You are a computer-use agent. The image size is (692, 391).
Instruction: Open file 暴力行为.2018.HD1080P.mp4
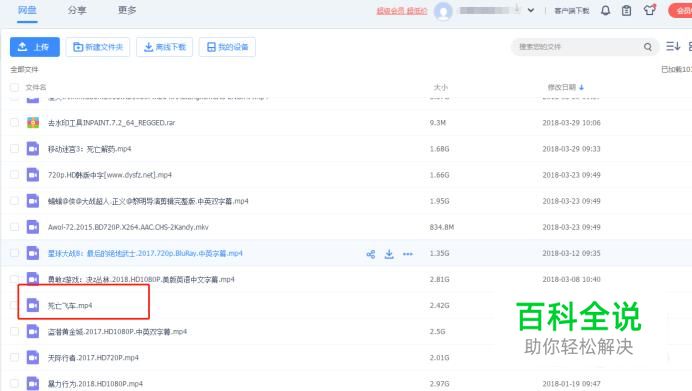click(x=95, y=383)
